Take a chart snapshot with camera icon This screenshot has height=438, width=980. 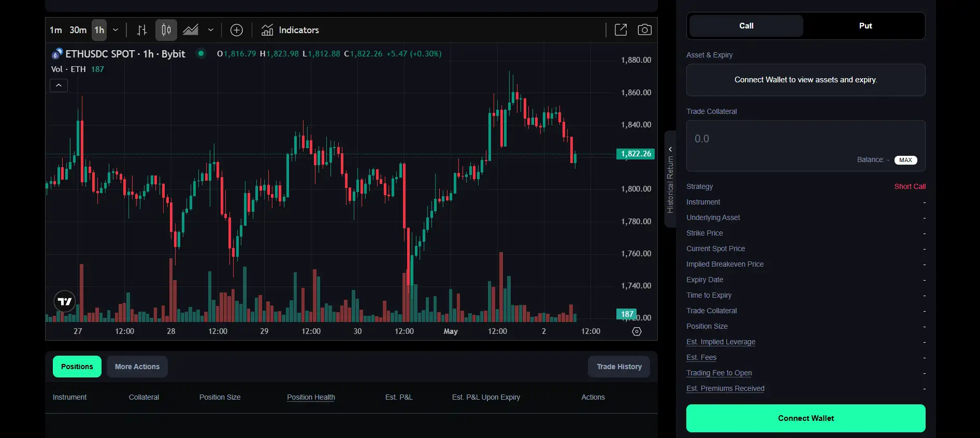pyautogui.click(x=644, y=30)
